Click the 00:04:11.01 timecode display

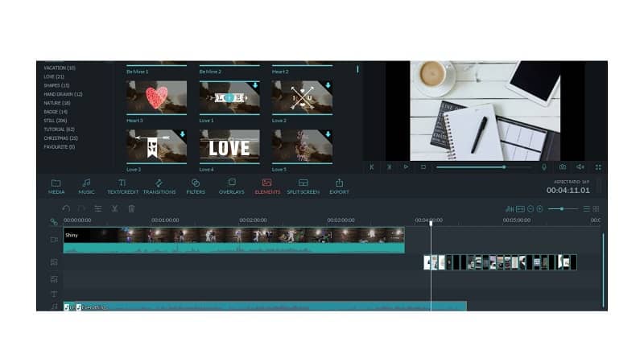tap(568, 191)
